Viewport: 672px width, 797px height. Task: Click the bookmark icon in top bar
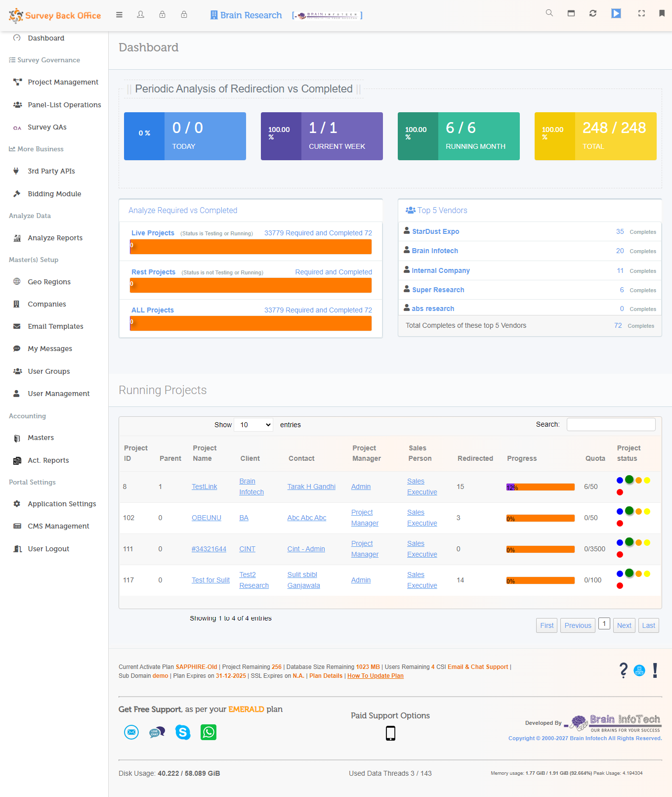coord(662,13)
